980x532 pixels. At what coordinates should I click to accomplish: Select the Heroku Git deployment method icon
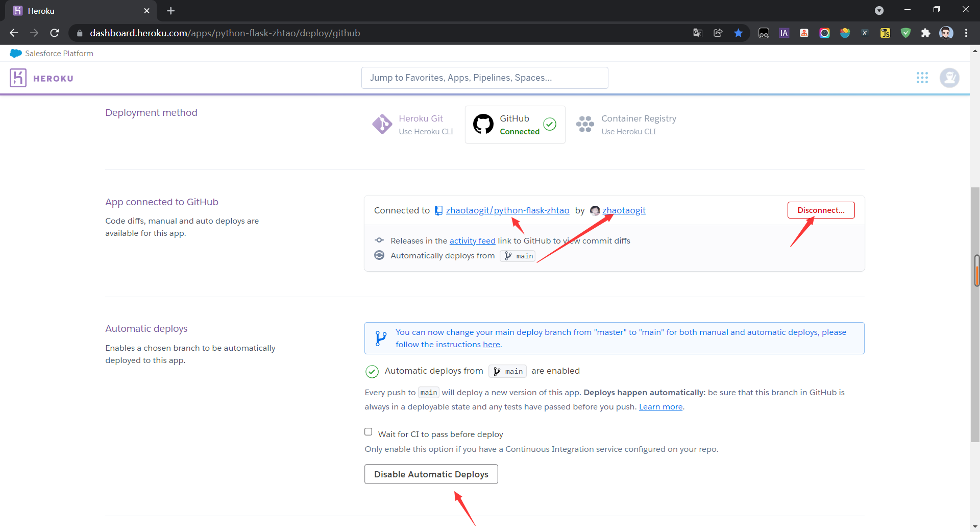(x=382, y=124)
